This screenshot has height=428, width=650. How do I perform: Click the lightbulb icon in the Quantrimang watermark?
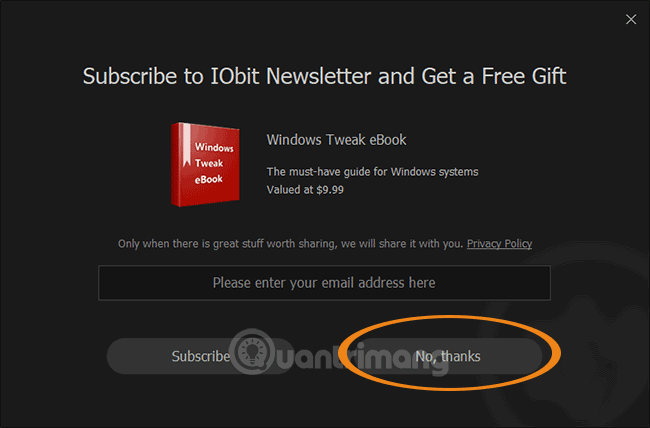coord(252,351)
